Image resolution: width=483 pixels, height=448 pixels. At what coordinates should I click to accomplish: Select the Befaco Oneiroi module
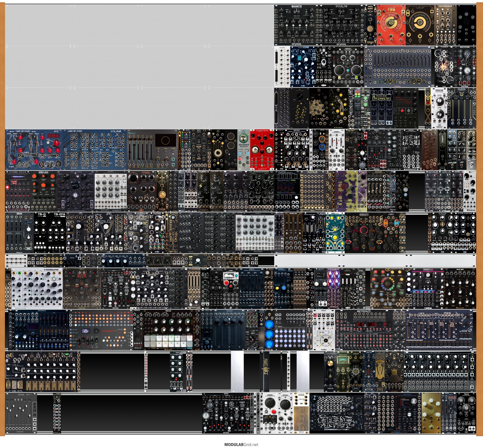tap(226, 413)
